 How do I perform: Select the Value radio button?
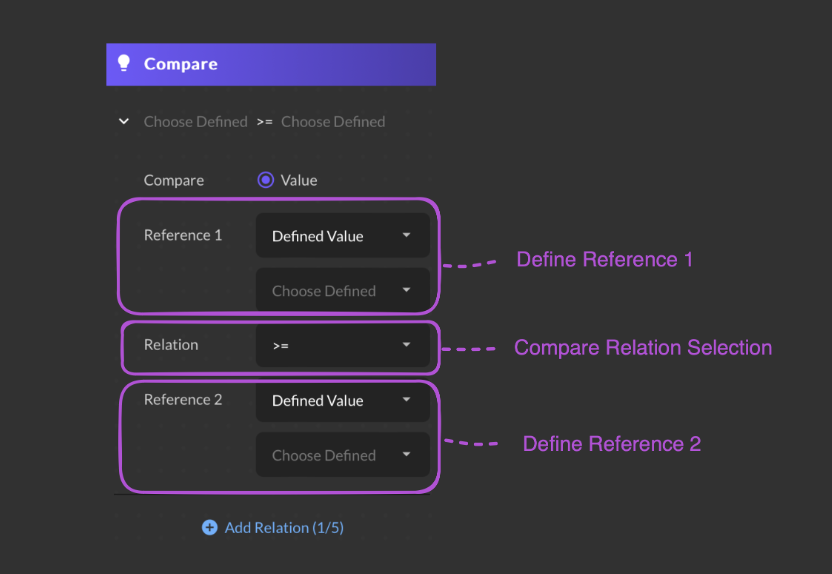point(265,180)
